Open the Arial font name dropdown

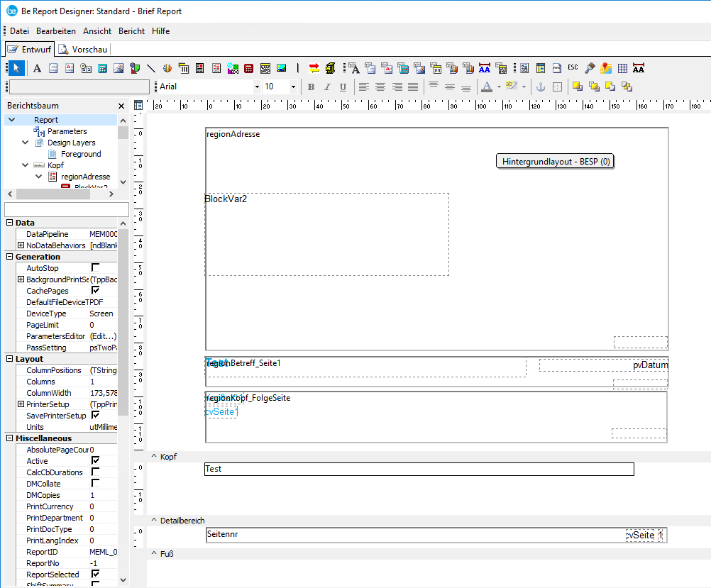257,87
